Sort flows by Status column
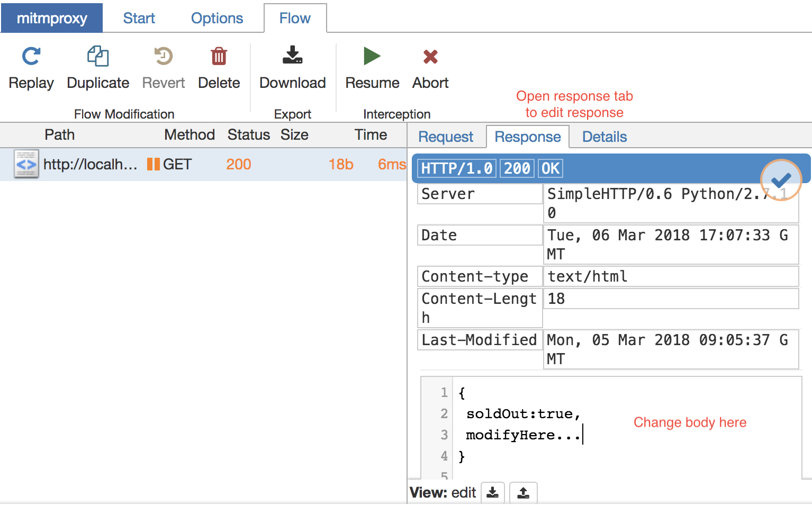Image resolution: width=812 pixels, height=505 pixels. 249,134
